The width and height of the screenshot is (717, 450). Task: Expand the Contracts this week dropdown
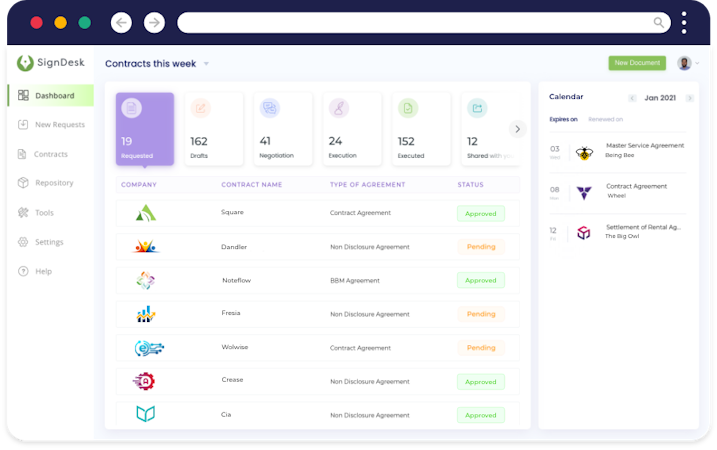point(206,64)
